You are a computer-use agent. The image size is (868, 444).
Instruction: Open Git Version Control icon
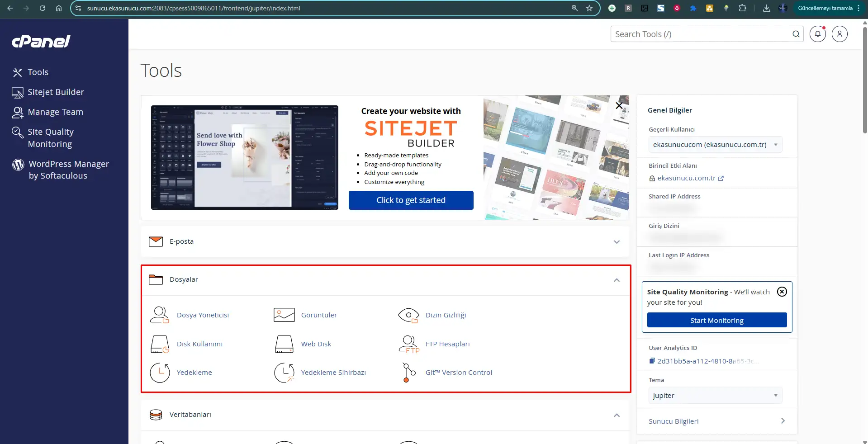408,373
